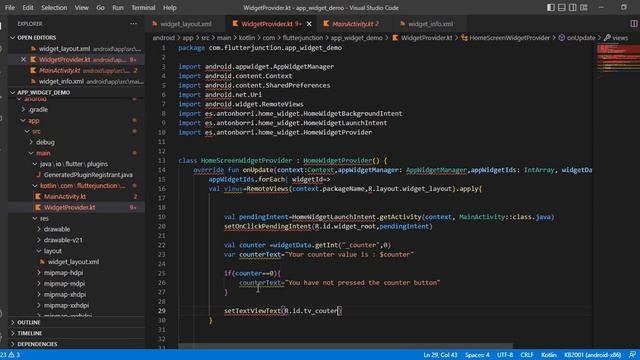640x360 pixels.
Task: Collapse the layout folder
Action: point(77,251)
